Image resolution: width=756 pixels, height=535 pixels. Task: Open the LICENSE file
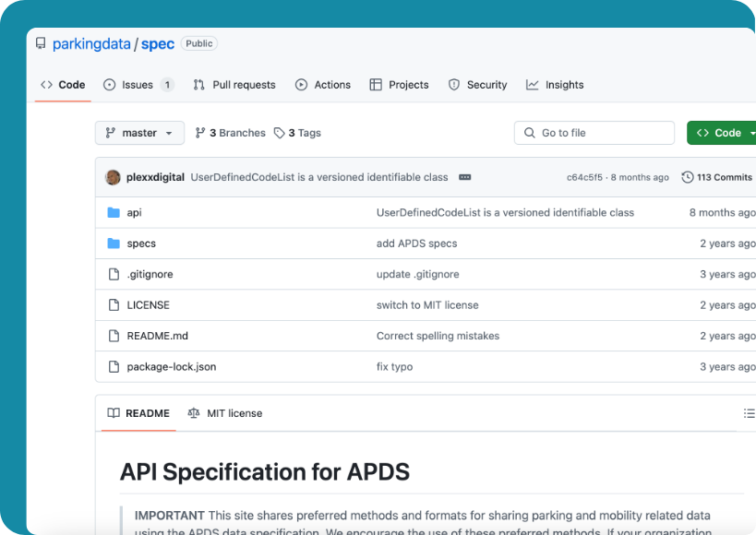[x=148, y=305]
